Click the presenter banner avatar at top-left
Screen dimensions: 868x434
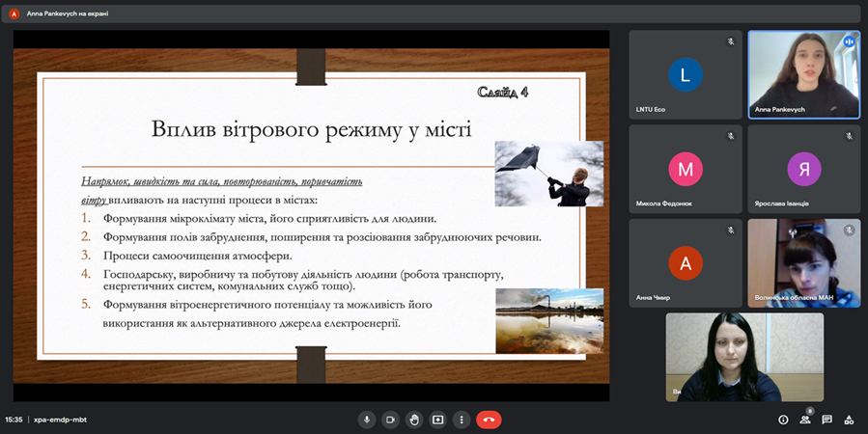tap(14, 14)
